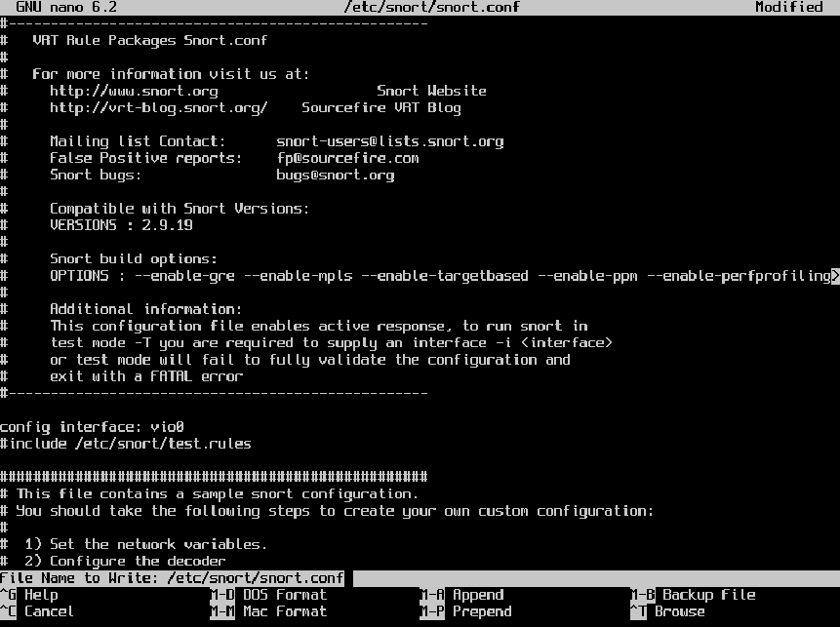Select the ^G Help shortcut

pyautogui.click(x=29, y=595)
